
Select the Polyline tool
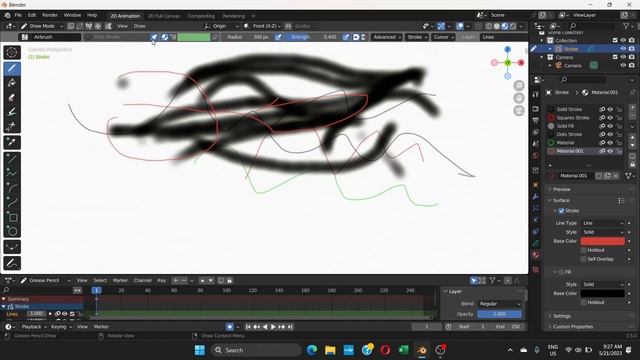point(12,173)
